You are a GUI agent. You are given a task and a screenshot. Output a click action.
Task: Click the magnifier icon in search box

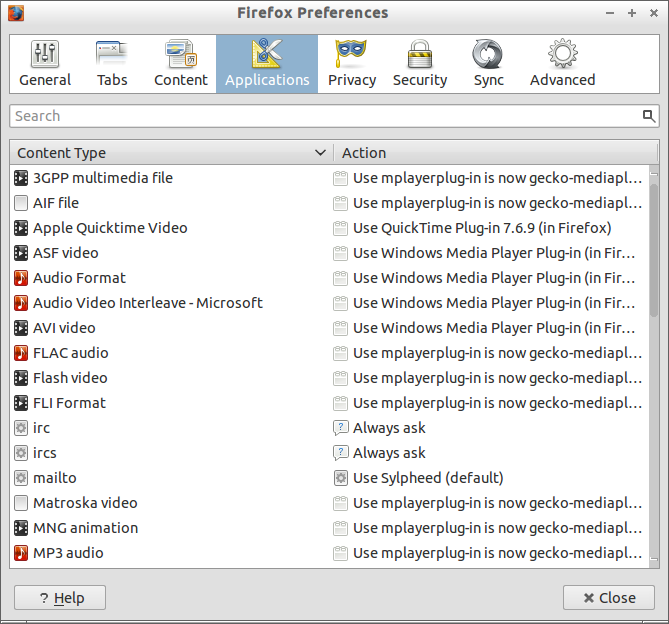[x=649, y=116]
